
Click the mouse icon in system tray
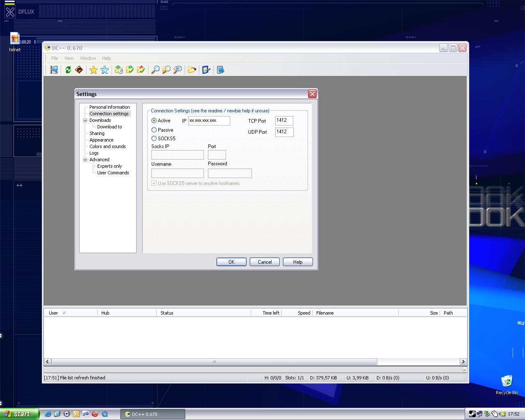pyautogui.click(x=494, y=414)
